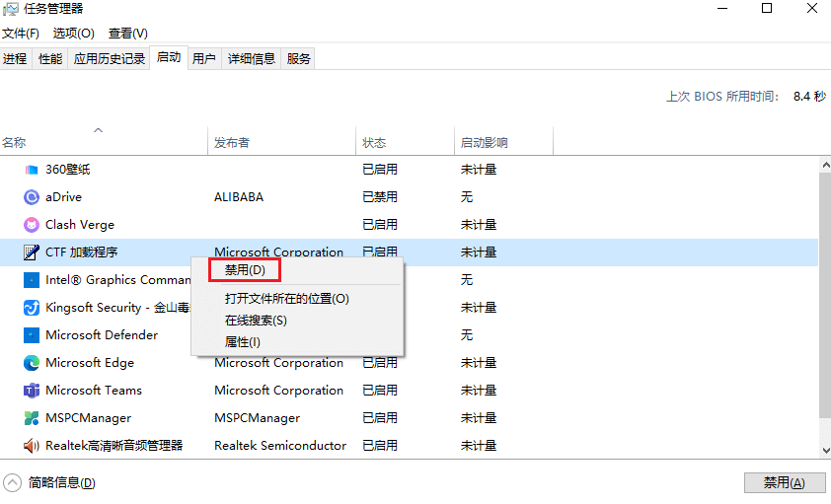Click the 禁用(A) button at bottom
Viewport: 831px width, 504px height.
(x=784, y=483)
